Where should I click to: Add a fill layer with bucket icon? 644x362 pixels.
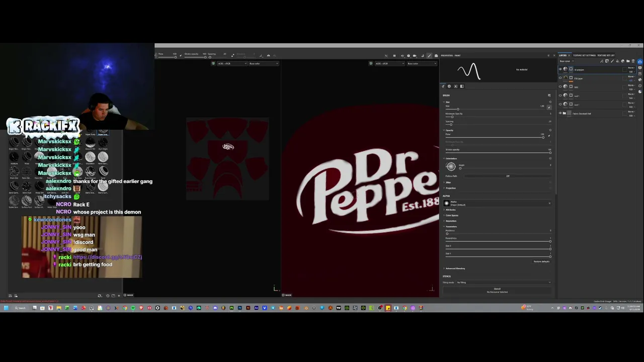617,61
